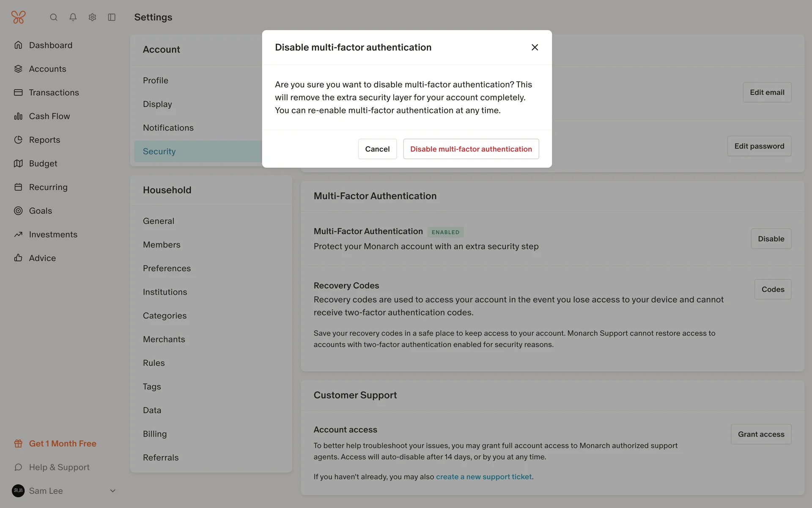This screenshot has height=508, width=812.
Task: Click create a new support ticket link
Action: (x=483, y=477)
